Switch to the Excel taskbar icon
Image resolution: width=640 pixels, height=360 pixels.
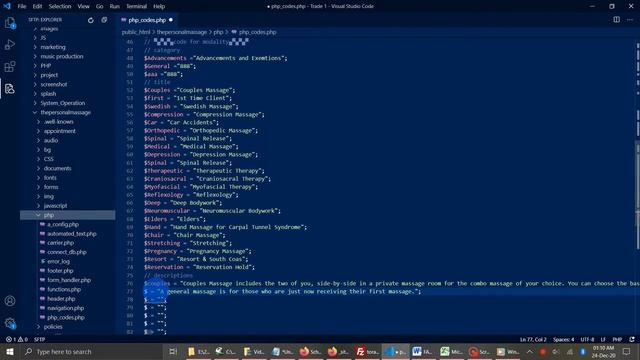451,351
